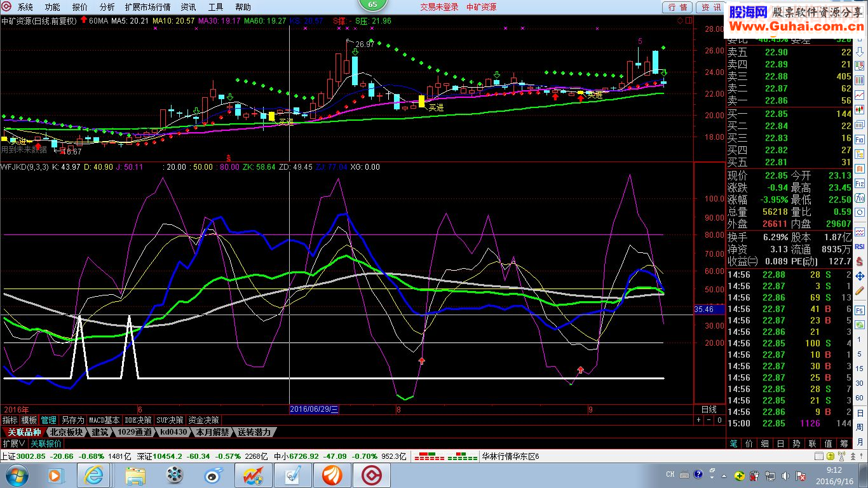Click the F12 icon in right sidebar
868x488 pixels.
point(860,183)
